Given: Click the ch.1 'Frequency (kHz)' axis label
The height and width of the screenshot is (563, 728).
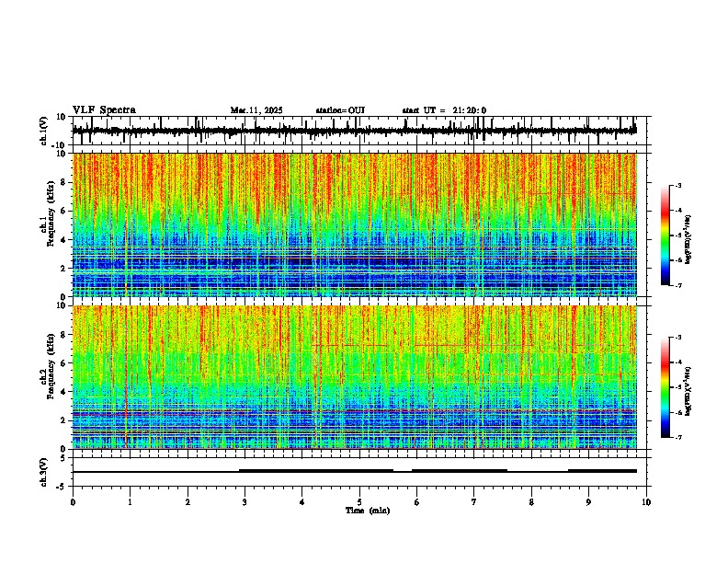Looking at the screenshot, I should 51,213.
